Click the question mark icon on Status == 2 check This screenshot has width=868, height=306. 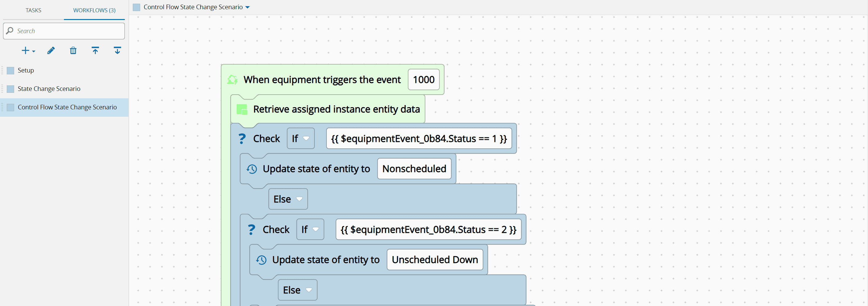251,229
